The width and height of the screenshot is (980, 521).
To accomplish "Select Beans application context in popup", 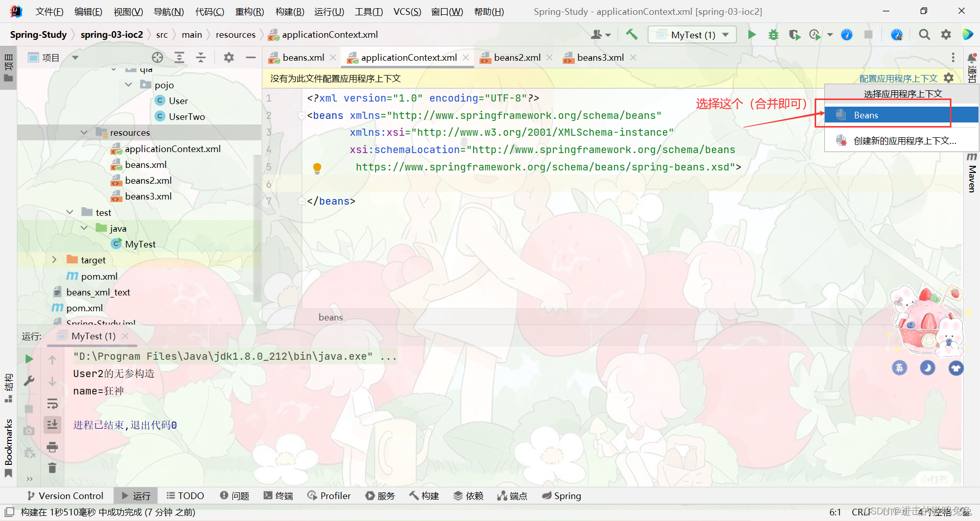I will 901,115.
